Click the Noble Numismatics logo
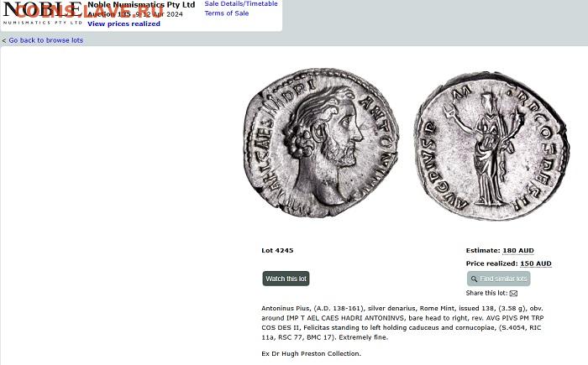Screen dimensions: 588x365 click(x=42, y=13)
